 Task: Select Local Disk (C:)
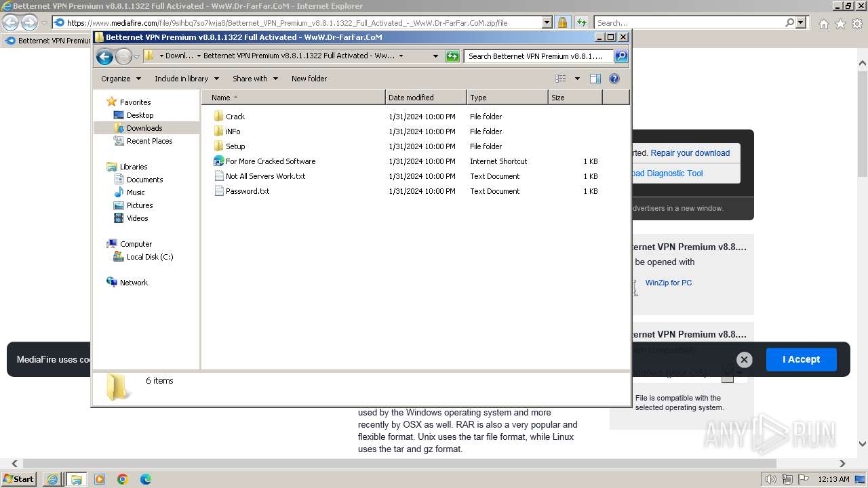(x=143, y=257)
